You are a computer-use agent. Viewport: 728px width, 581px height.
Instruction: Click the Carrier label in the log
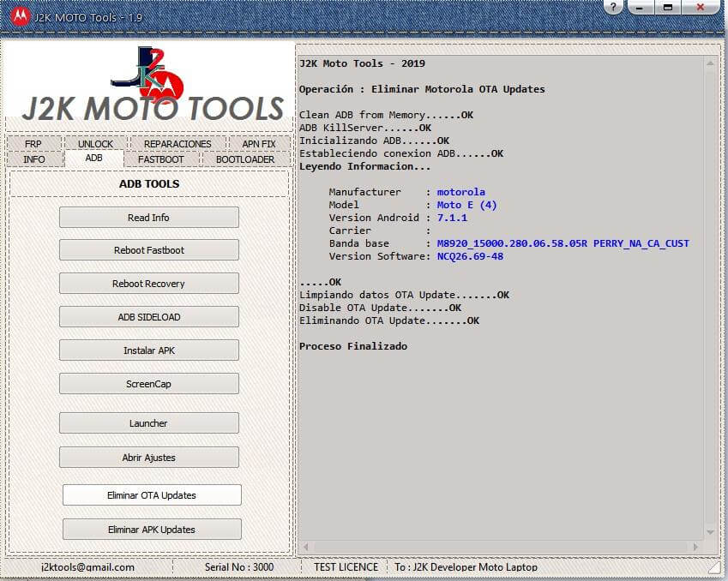[350, 231]
